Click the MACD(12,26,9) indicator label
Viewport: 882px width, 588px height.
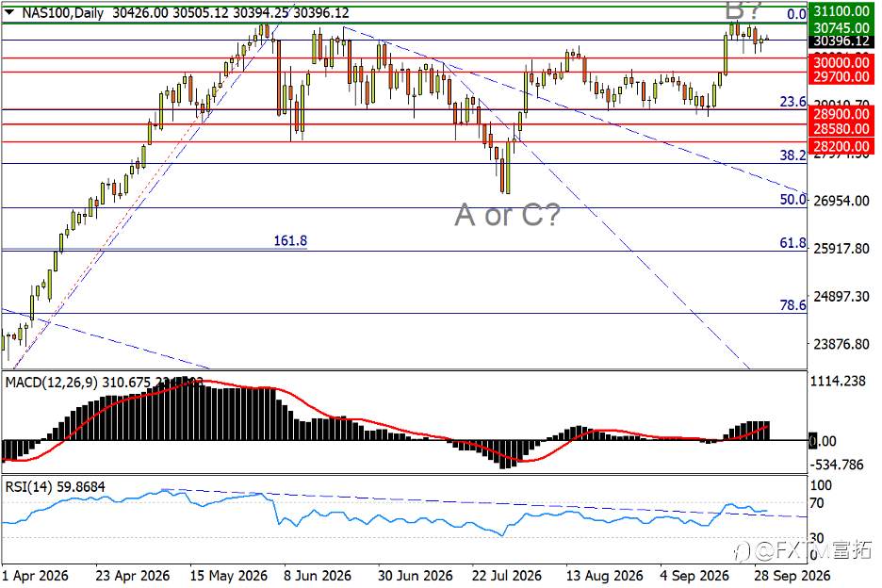pyautogui.click(x=51, y=383)
